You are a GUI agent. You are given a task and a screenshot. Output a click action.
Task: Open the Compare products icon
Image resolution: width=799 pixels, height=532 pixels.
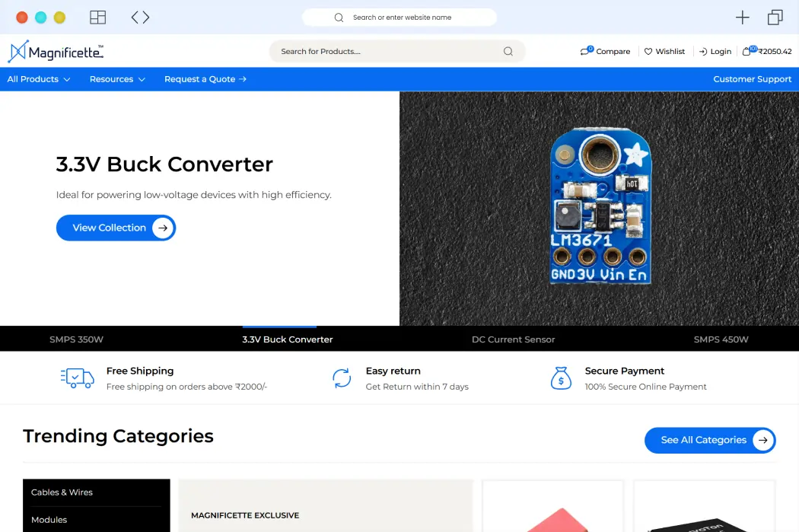pyautogui.click(x=586, y=51)
